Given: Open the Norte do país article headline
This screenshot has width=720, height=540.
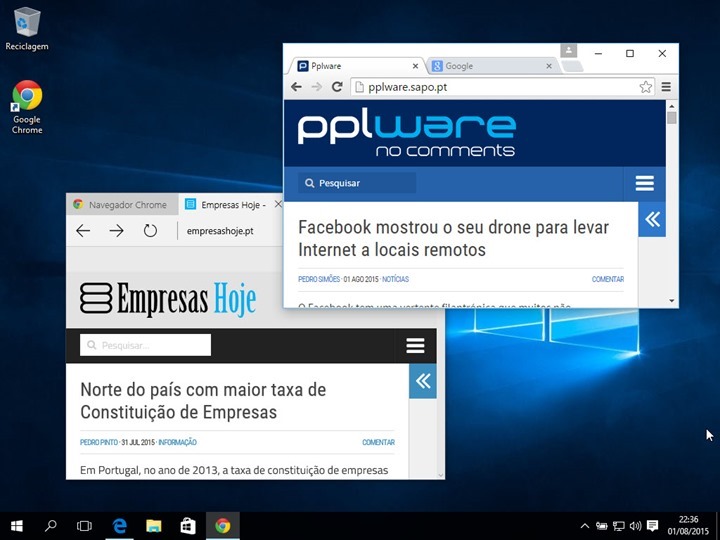Looking at the screenshot, I should click(203, 400).
